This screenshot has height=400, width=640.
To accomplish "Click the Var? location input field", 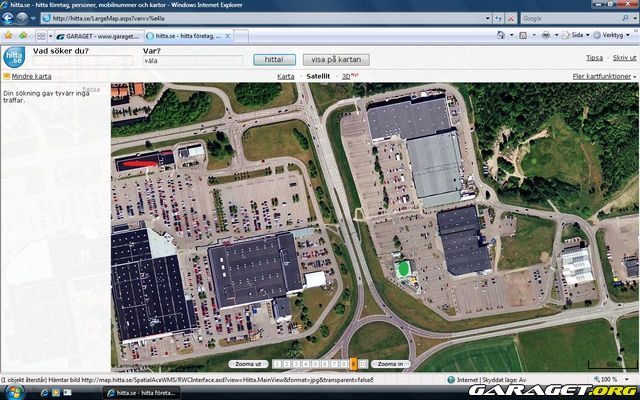I will click(192, 60).
